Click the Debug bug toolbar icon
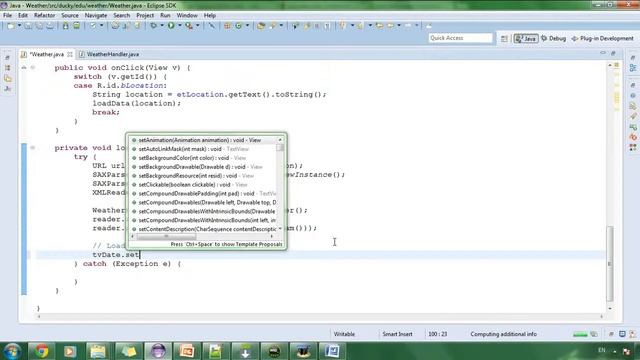The width and height of the screenshot is (640, 360). point(153,26)
